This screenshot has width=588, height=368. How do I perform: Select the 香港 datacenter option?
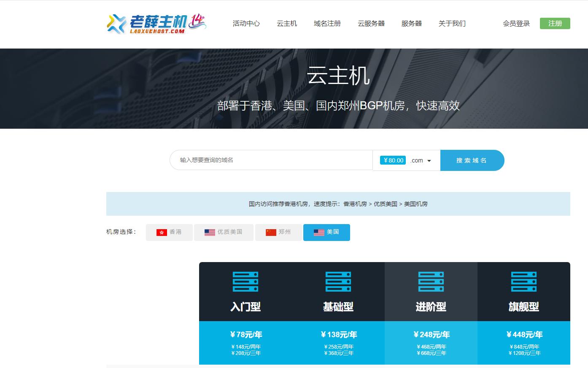tap(169, 233)
